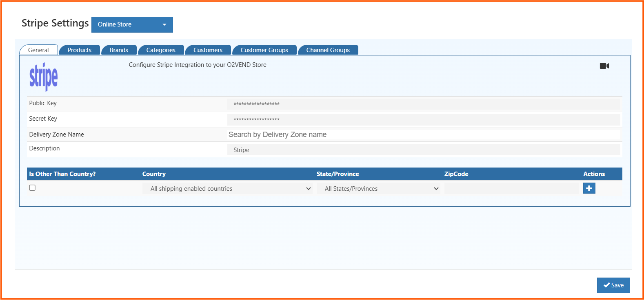644x300 pixels.
Task: Select the Customers tab
Action: [x=208, y=50]
